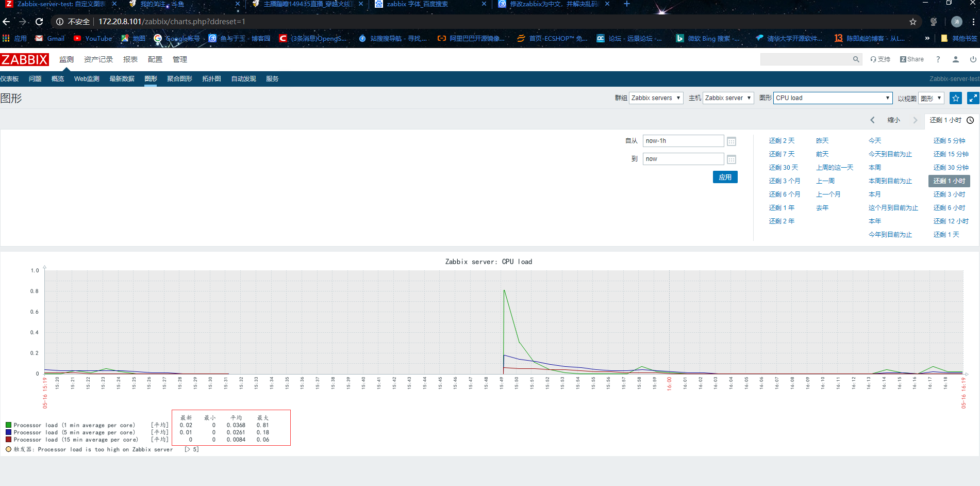Viewport: 980px width, 486px height.
Task: Click the logout power icon
Action: pyautogui.click(x=973, y=59)
